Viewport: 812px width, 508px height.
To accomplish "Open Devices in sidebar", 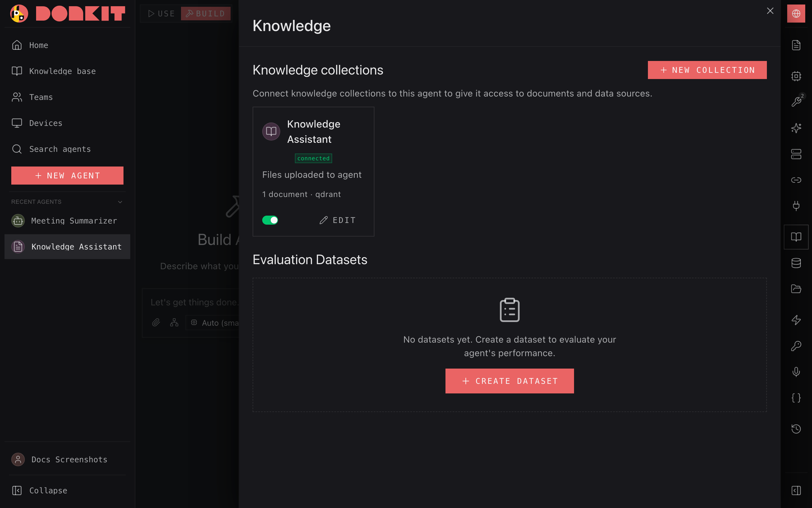I will pos(67,123).
